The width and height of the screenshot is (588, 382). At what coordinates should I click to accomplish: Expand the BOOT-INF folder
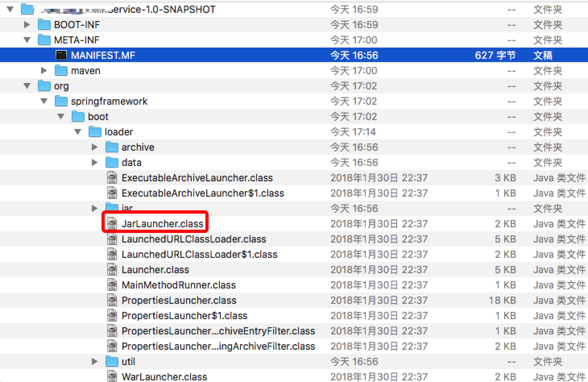click(27, 25)
